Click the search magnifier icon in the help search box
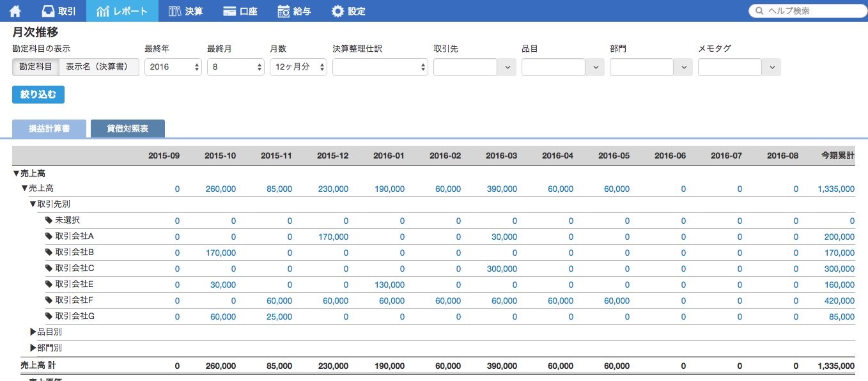The image size is (868, 381). [x=759, y=11]
